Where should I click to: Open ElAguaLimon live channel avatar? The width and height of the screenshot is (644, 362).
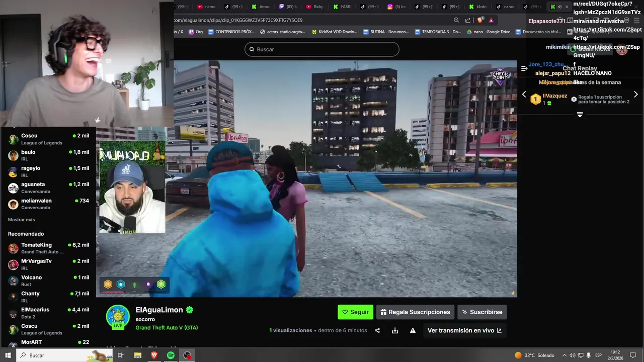pyautogui.click(x=118, y=317)
